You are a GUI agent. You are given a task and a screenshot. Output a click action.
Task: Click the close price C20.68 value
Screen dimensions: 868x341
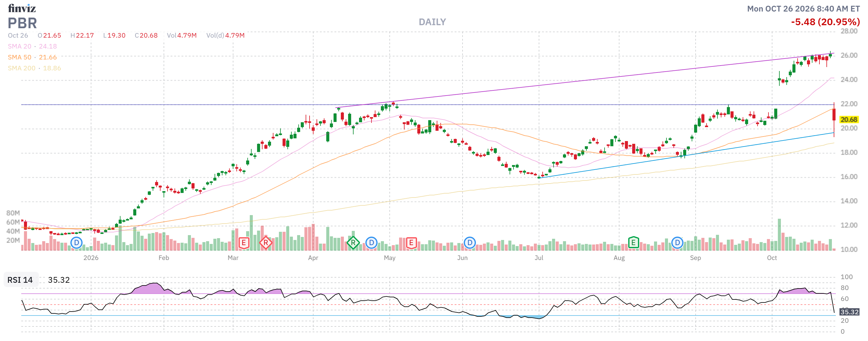[146, 35]
